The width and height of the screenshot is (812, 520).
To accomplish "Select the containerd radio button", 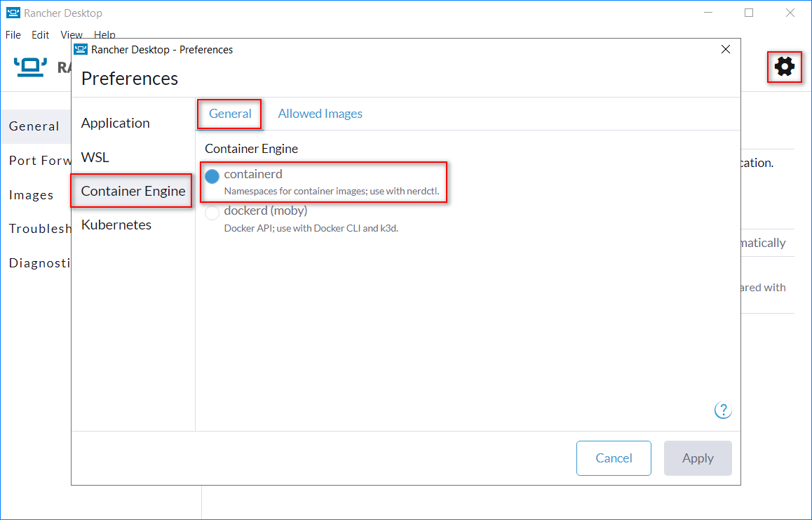I will [x=212, y=176].
